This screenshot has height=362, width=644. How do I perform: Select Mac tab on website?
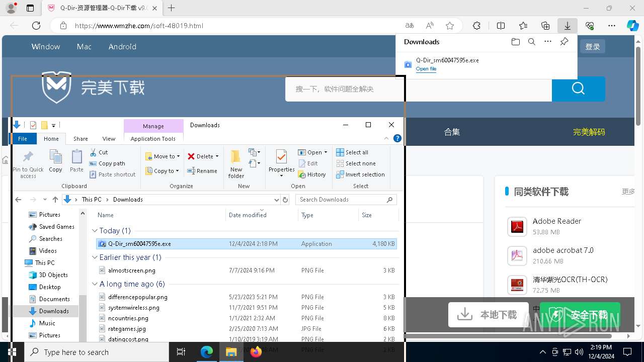click(x=84, y=46)
